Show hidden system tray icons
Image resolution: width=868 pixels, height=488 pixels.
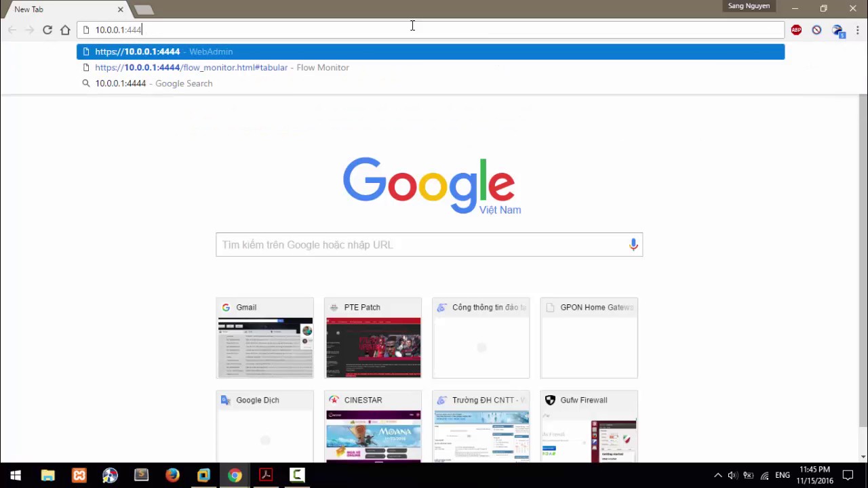tap(718, 475)
